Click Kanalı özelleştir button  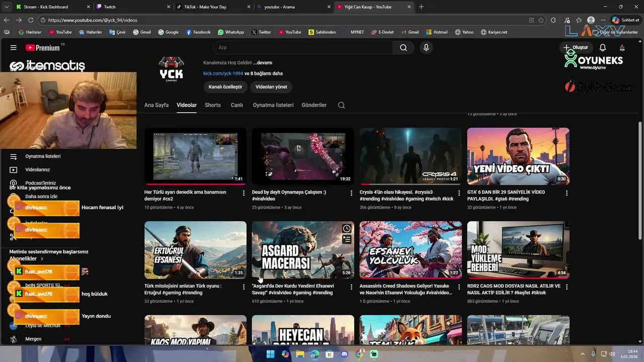click(x=225, y=87)
